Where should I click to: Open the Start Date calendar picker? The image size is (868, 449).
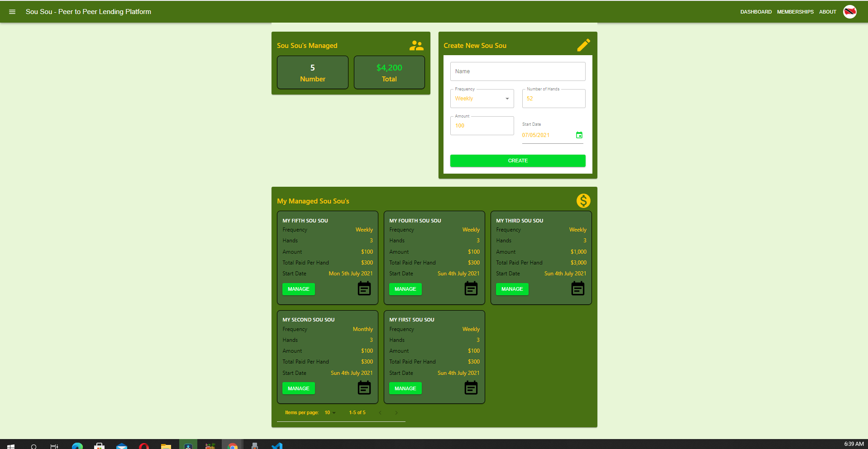(x=579, y=135)
